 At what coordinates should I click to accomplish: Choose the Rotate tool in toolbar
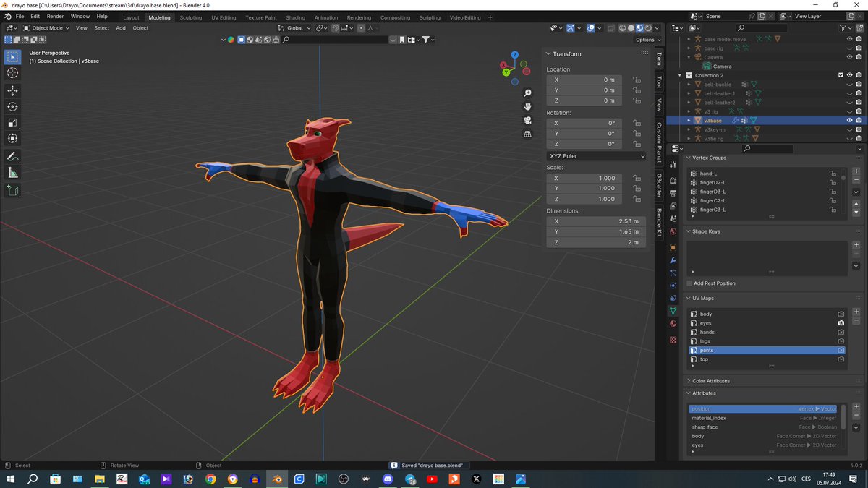pyautogui.click(x=13, y=106)
